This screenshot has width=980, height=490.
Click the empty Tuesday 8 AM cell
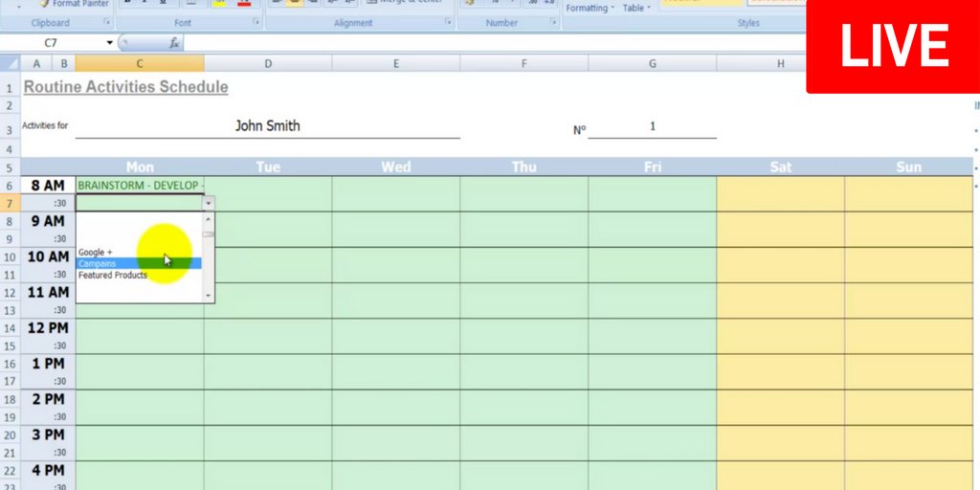click(268, 186)
